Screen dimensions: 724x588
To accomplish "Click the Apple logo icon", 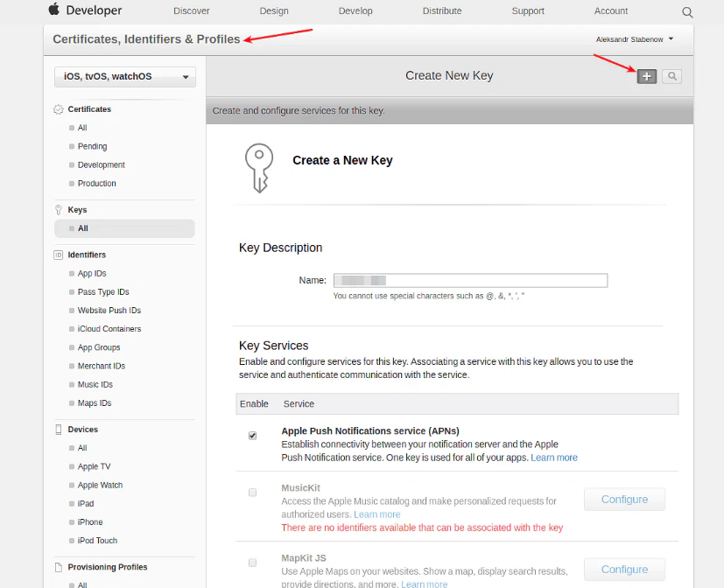I will tap(54, 10).
